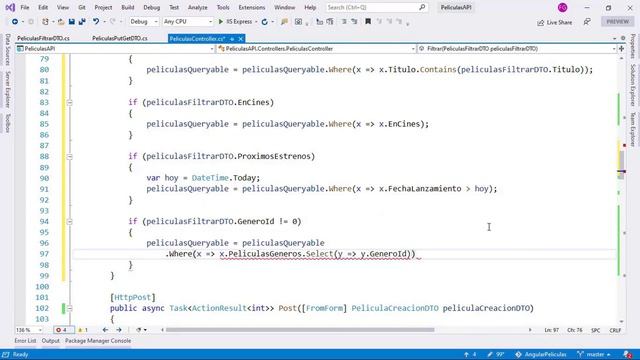Switch to the PeliculasFiltrarDTO.cs tab
The image size is (640, 360).
tap(43, 38)
